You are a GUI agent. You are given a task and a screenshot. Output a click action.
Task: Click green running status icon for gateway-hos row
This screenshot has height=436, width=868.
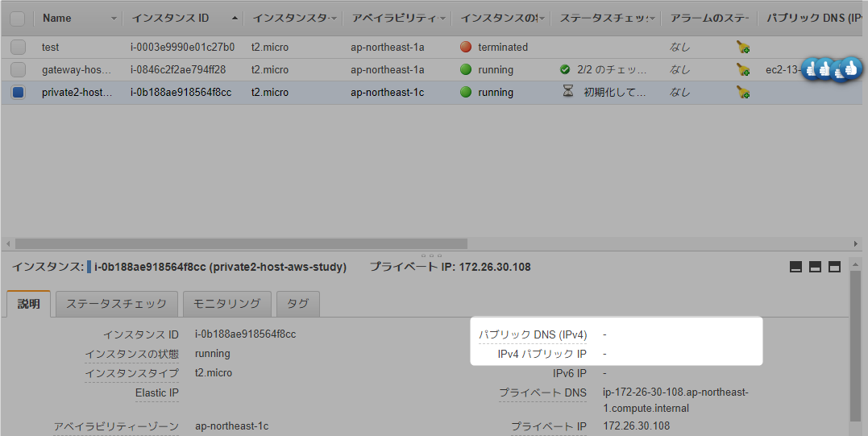click(x=466, y=70)
